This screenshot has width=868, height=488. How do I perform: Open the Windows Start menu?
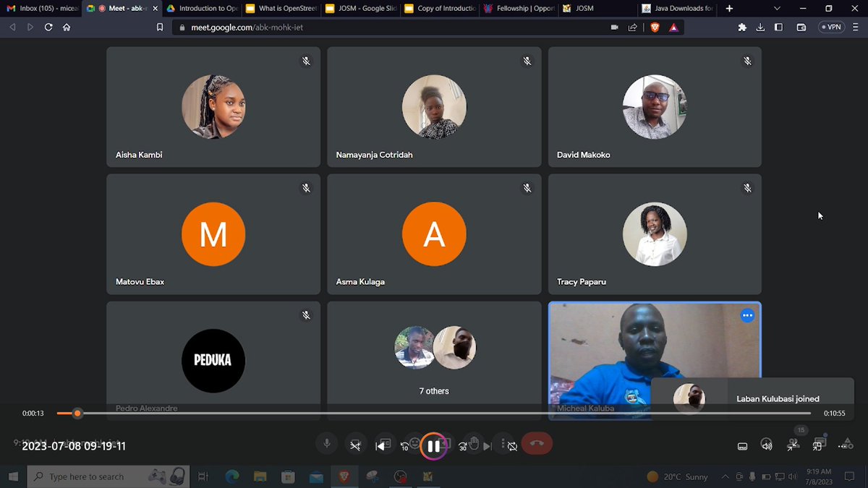13,476
